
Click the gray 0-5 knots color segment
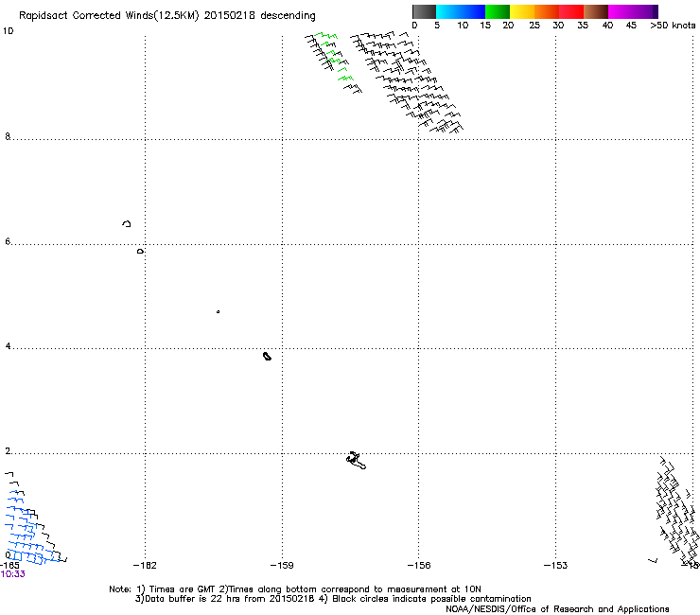click(x=424, y=11)
